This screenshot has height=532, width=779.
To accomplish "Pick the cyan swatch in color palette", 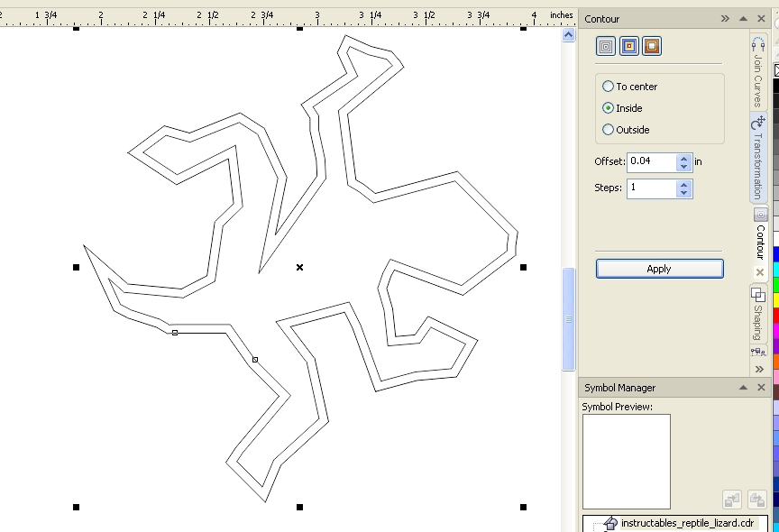I will click(x=775, y=270).
